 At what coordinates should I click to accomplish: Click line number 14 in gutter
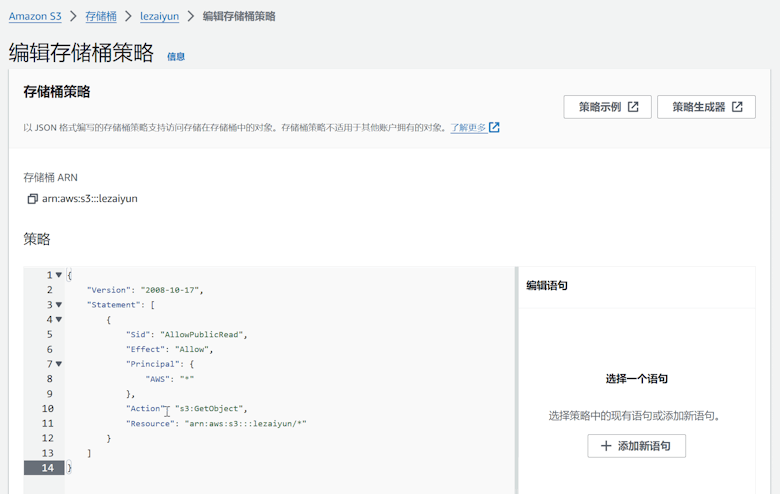tap(47, 468)
